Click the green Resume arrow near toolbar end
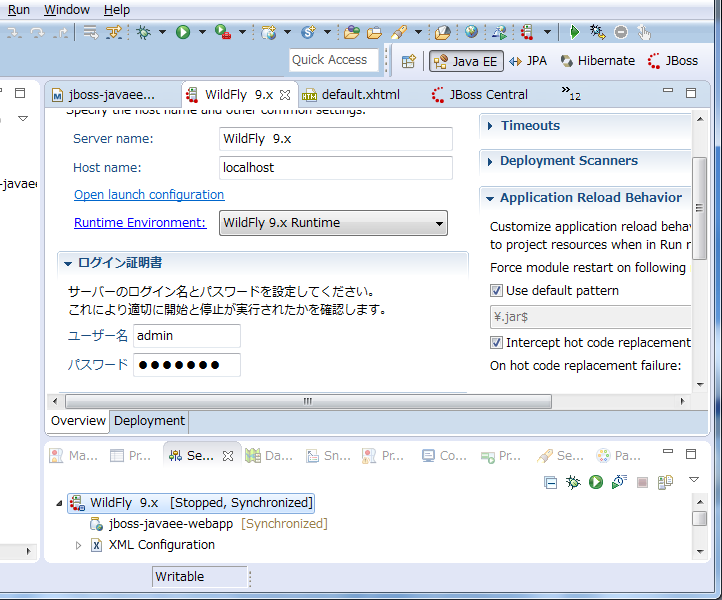Viewport: 722px width, 600px height. coord(574,32)
